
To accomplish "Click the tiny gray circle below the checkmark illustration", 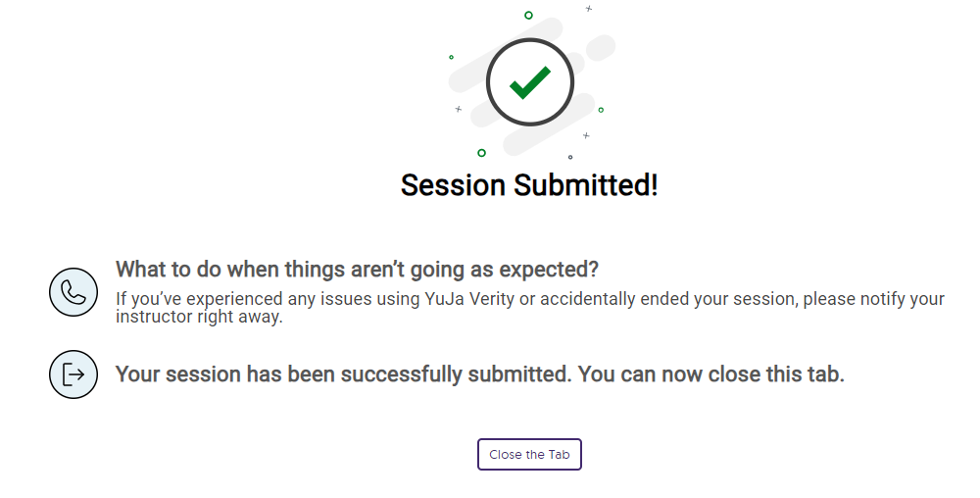I will pos(570,158).
